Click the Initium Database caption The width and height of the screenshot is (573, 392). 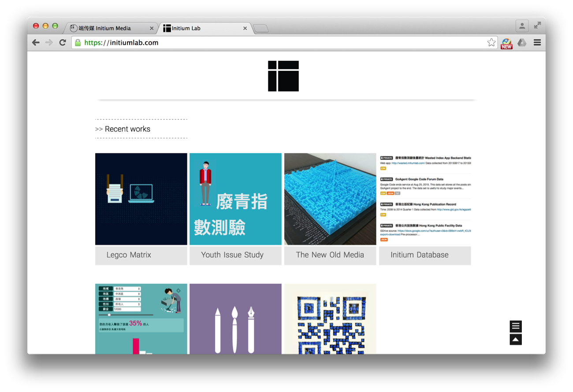[425, 255]
